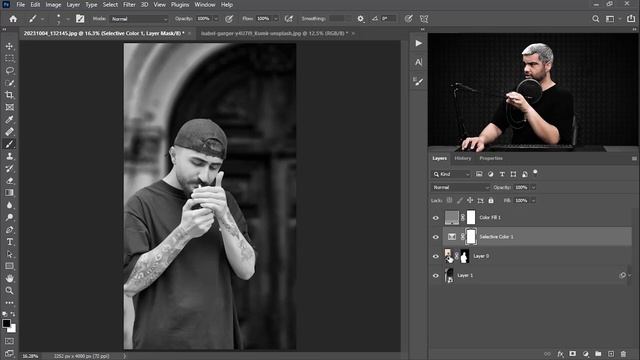
Task: Delete layer trash icon
Action: [x=623, y=354]
